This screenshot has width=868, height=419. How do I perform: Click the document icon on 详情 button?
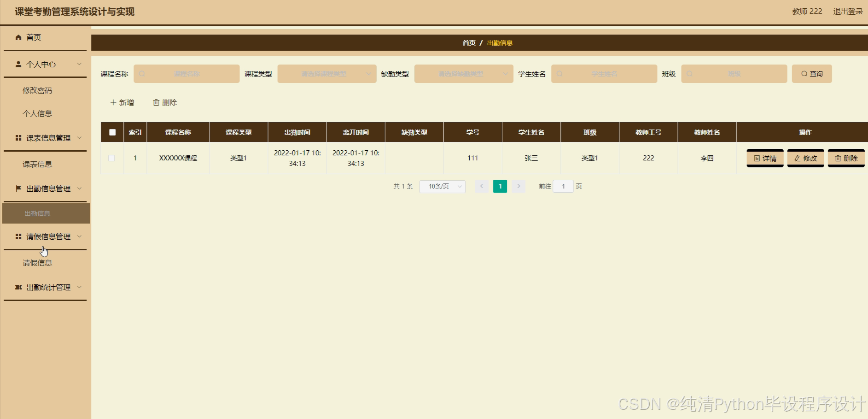[x=757, y=159]
